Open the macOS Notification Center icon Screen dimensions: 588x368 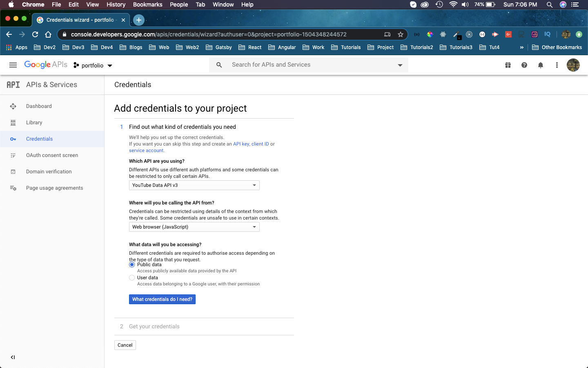[x=575, y=4]
